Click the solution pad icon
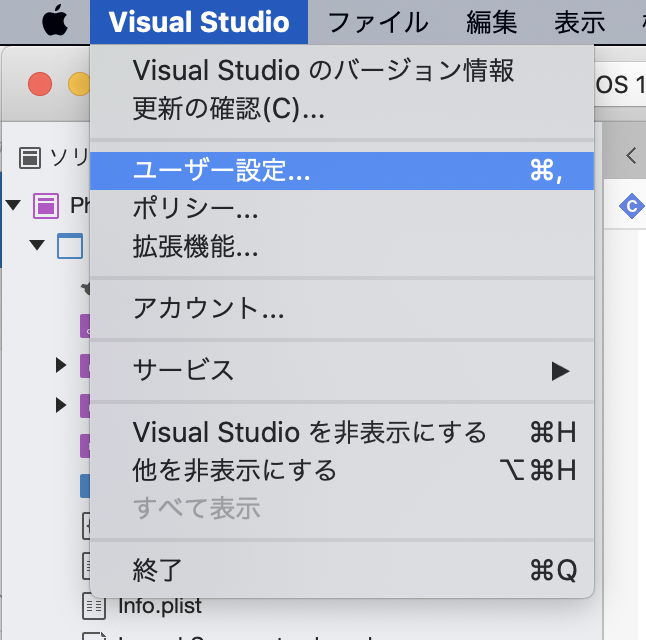Viewport: 646px width, 640px height. (x=30, y=158)
